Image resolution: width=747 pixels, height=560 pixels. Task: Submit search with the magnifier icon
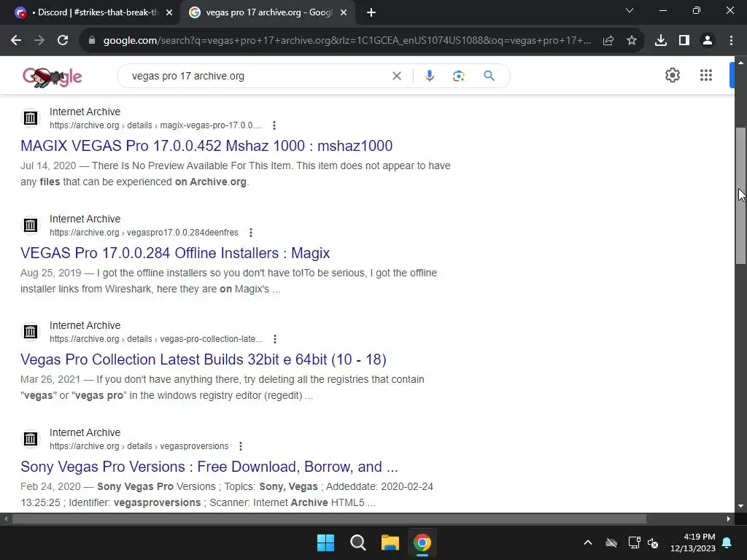489,76
